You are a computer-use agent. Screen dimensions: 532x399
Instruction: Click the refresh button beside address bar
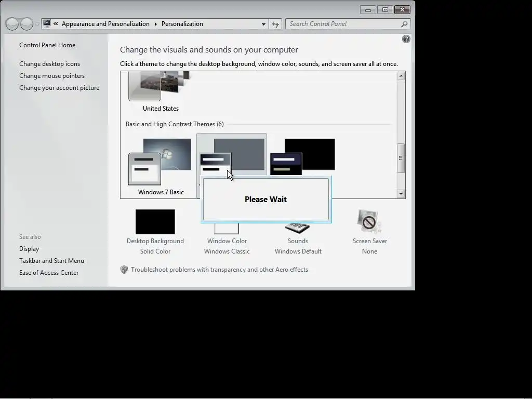[275, 24]
